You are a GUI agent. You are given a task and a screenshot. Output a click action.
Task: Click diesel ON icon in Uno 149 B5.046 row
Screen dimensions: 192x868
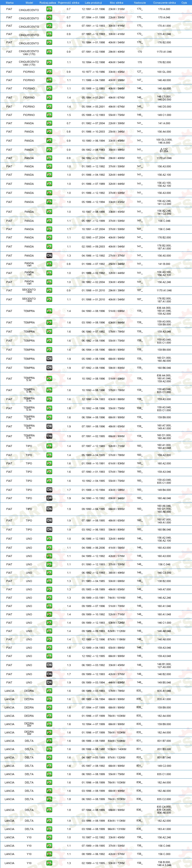(x=49, y=682)
